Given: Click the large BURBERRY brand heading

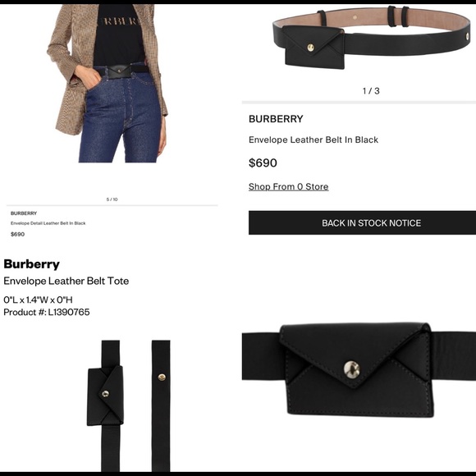Looking at the screenshot, I should (276, 119).
